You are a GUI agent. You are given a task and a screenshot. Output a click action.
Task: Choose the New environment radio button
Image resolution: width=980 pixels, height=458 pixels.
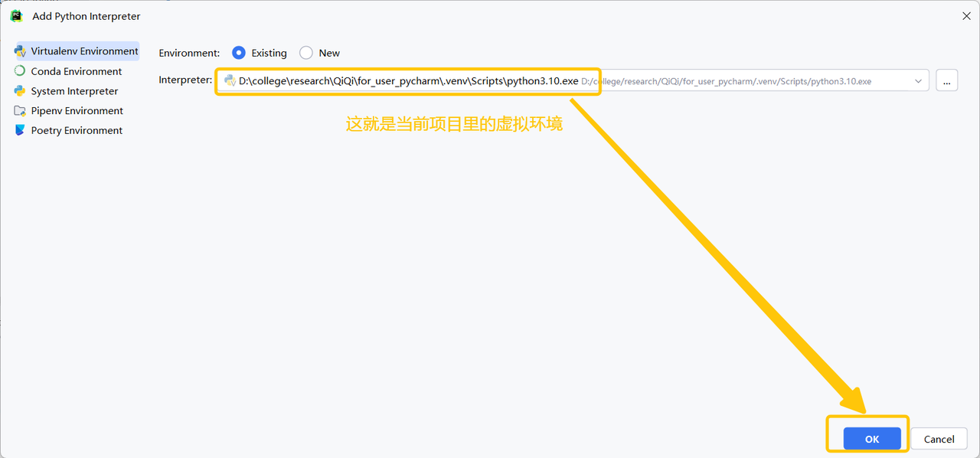[306, 53]
